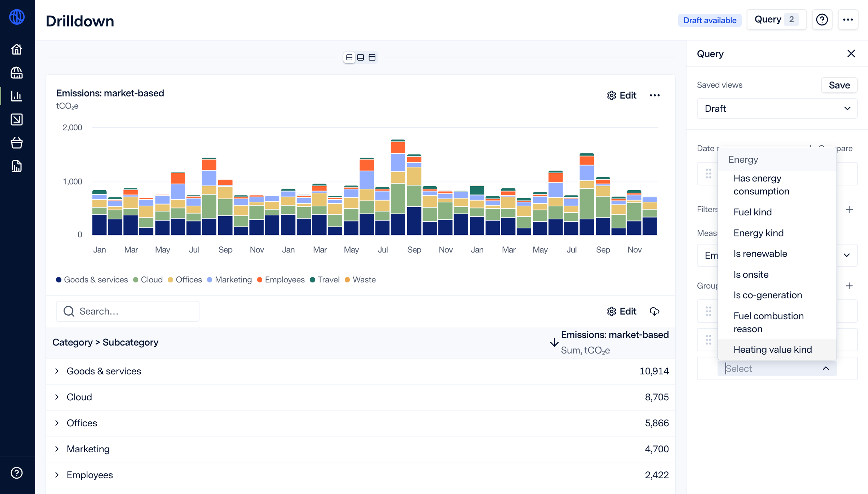This screenshot has width=868, height=494.
Task: Open the home icon in sidebar
Action: [x=17, y=50]
